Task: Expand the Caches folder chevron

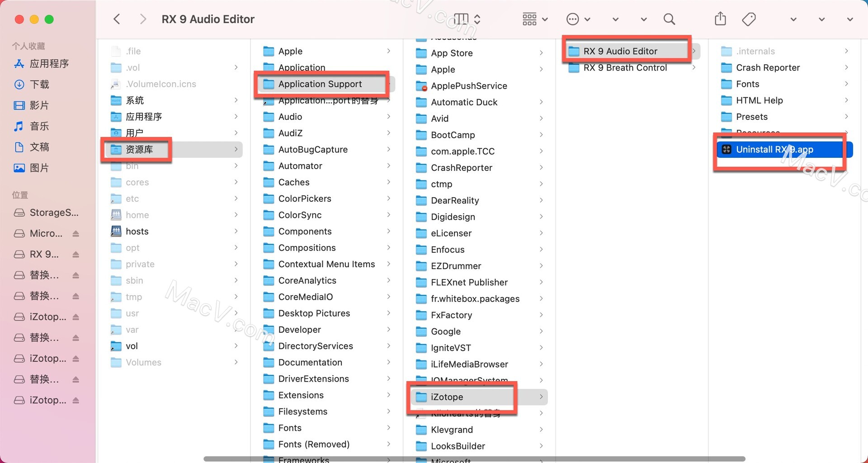Action: click(x=388, y=182)
